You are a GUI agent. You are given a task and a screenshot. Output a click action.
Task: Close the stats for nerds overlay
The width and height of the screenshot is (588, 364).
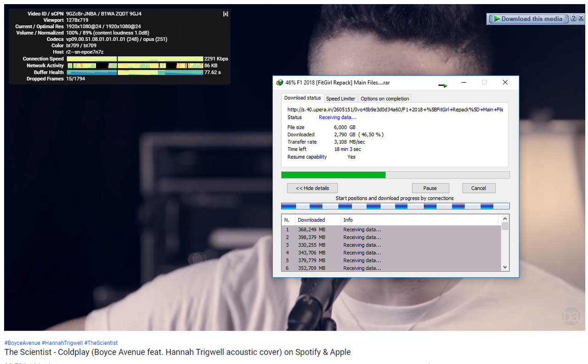tap(226, 14)
